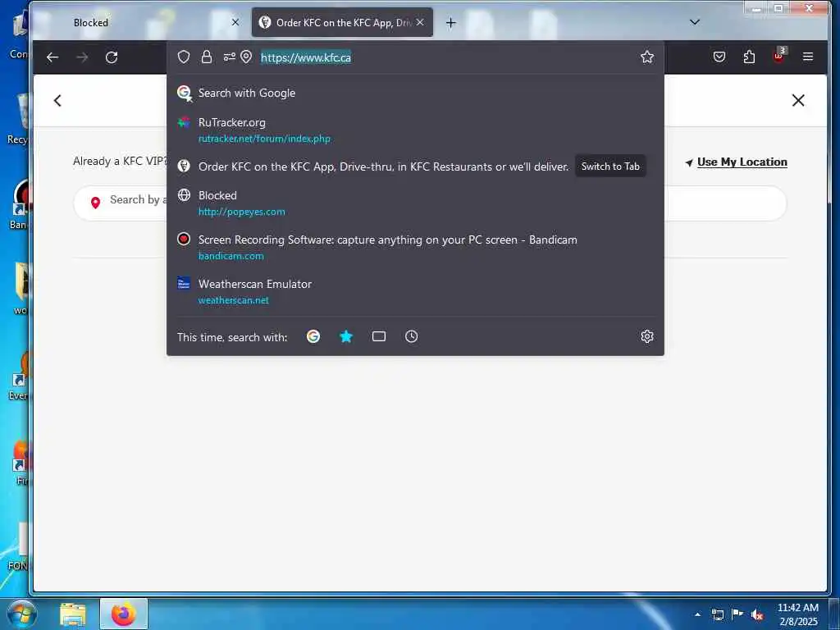Select the Order KFC tab
Viewport: 840px width, 630px height.
click(342, 22)
